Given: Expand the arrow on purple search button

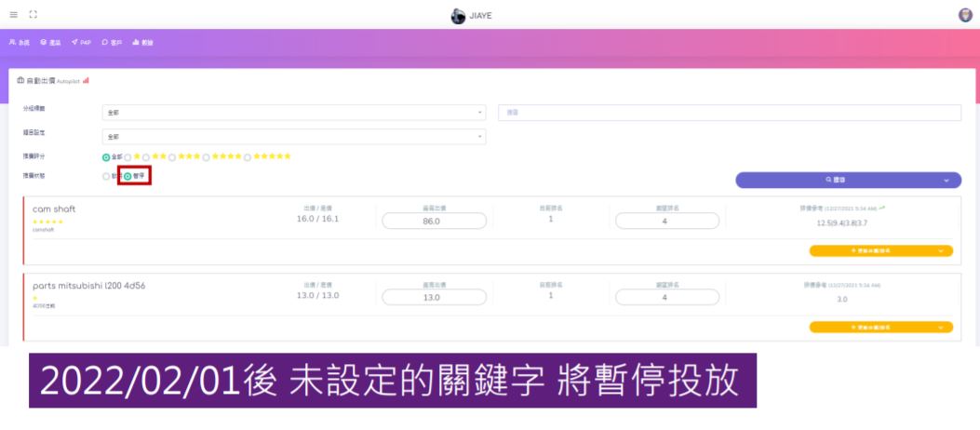Looking at the screenshot, I should [x=946, y=181].
